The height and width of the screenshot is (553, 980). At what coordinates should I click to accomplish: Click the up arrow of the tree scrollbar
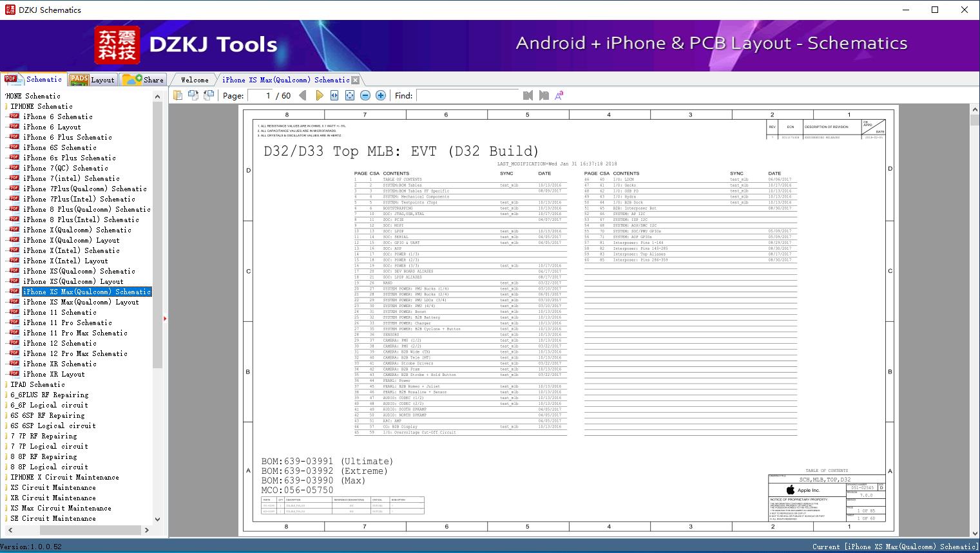tap(157, 97)
